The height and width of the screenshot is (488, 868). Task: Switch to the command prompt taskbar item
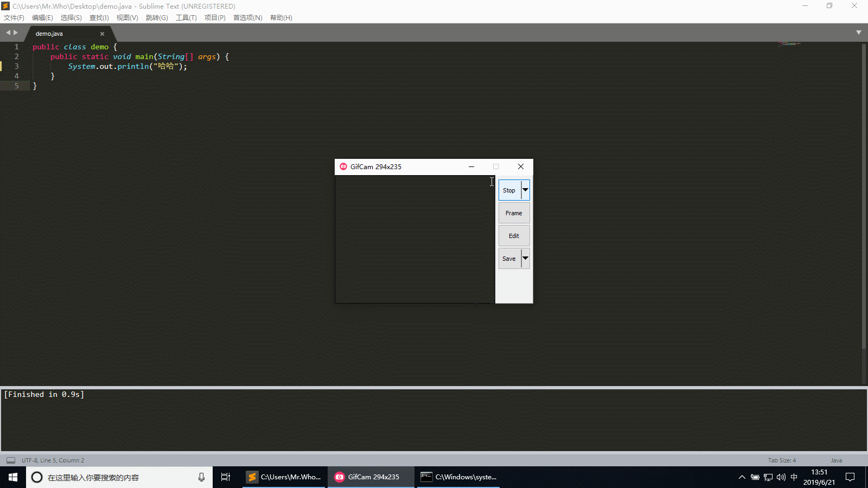tap(459, 477)
